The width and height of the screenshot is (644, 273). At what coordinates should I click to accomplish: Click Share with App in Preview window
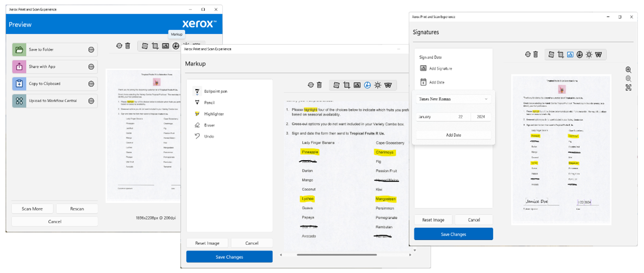point(54,67)
